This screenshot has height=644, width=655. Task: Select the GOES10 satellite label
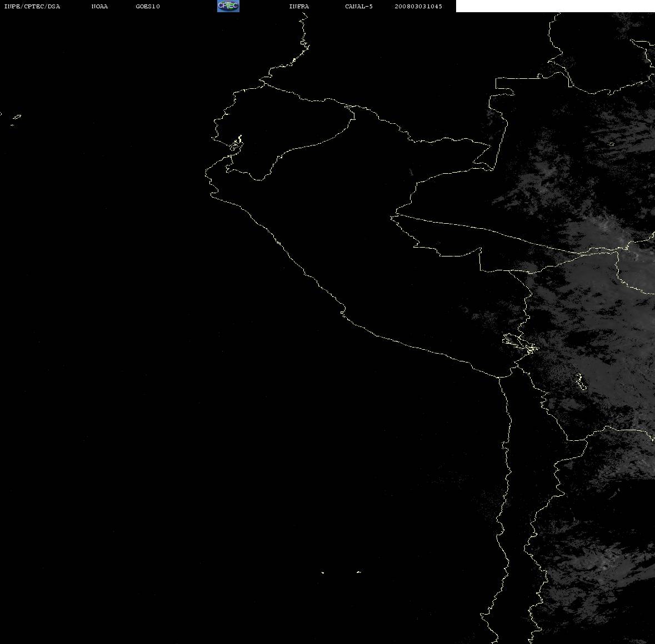click(x=148, y=6)
